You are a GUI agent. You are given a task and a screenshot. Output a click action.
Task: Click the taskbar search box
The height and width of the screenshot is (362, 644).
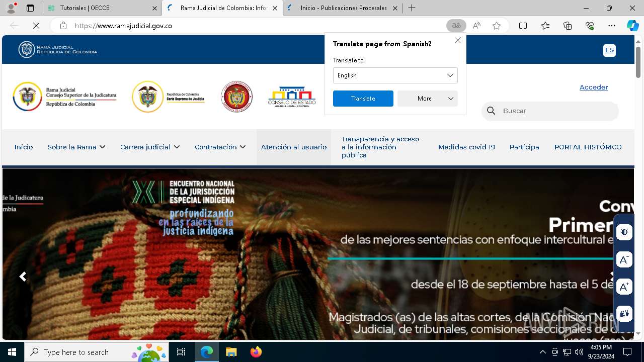pos(97,352)
